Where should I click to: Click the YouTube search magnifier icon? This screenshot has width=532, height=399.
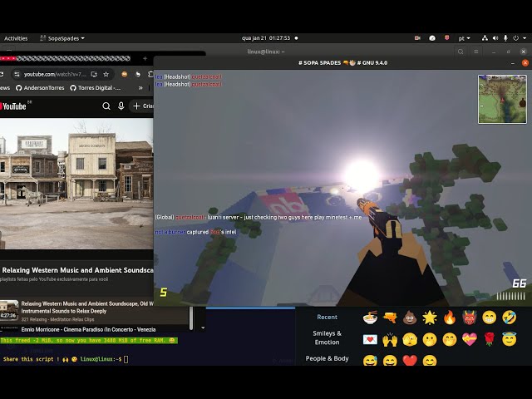tap(106, 106)
